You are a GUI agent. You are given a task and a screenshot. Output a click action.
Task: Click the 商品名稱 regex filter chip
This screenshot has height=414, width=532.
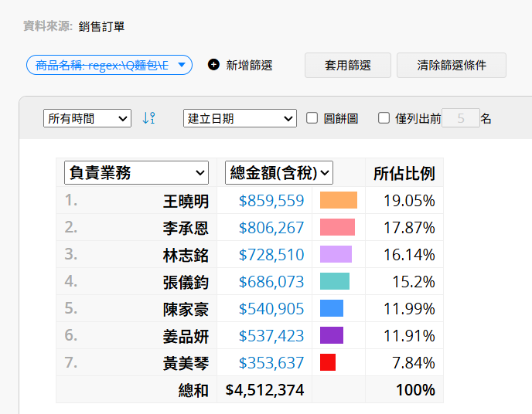click(109, 65)
